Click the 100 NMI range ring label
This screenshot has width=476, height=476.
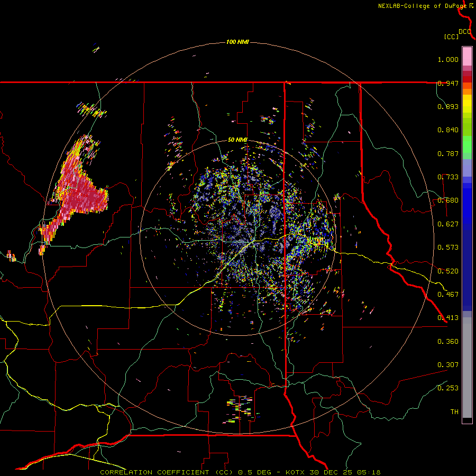click(x=237, y=42)
